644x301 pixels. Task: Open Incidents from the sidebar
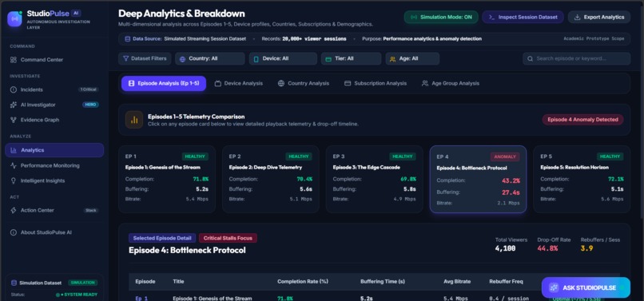[54, 89]
